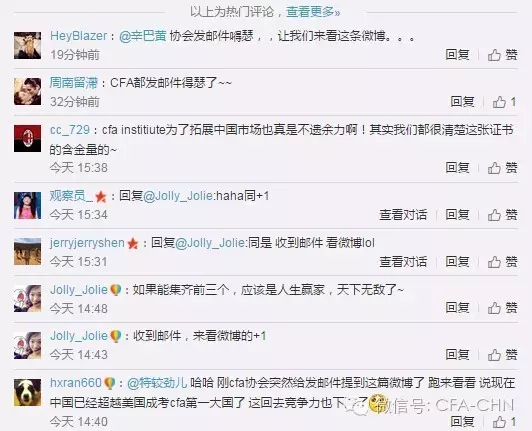
Task: Click 回复 on cc_729's comment
Action: [457, 168]
